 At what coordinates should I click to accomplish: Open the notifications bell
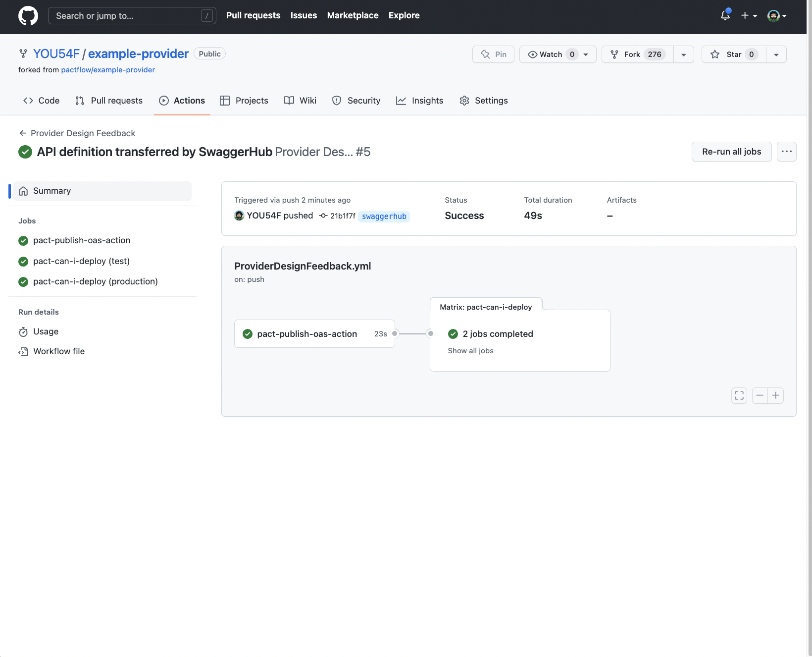coord(725,15)
